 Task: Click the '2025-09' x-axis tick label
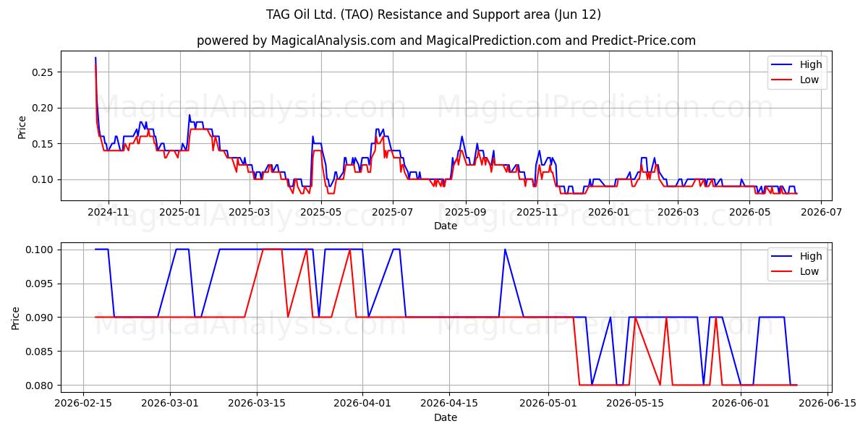465,212
